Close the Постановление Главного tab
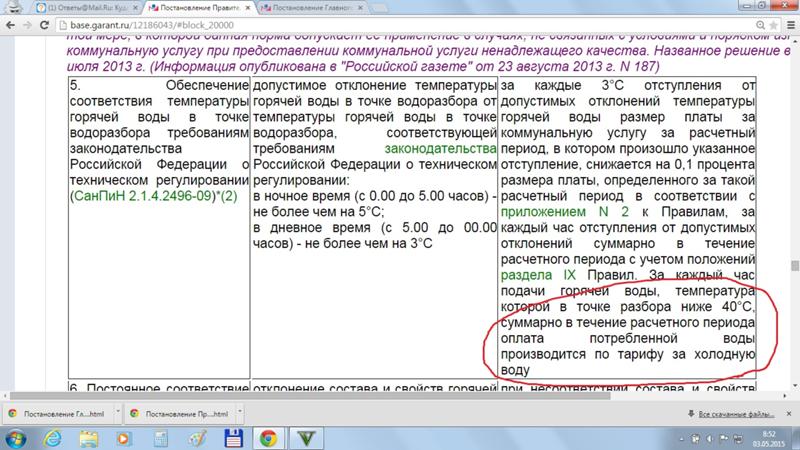 tap(360, 8)
